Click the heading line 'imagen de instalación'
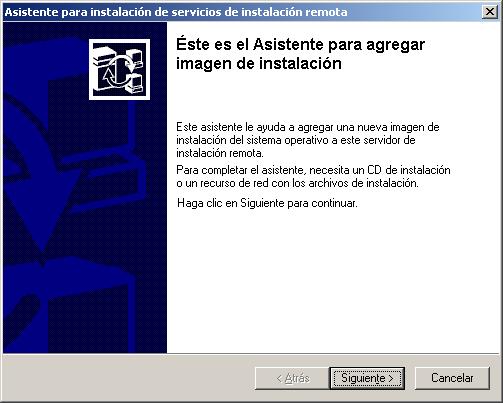Screen dimensions: 503x403 click(259, 63)
